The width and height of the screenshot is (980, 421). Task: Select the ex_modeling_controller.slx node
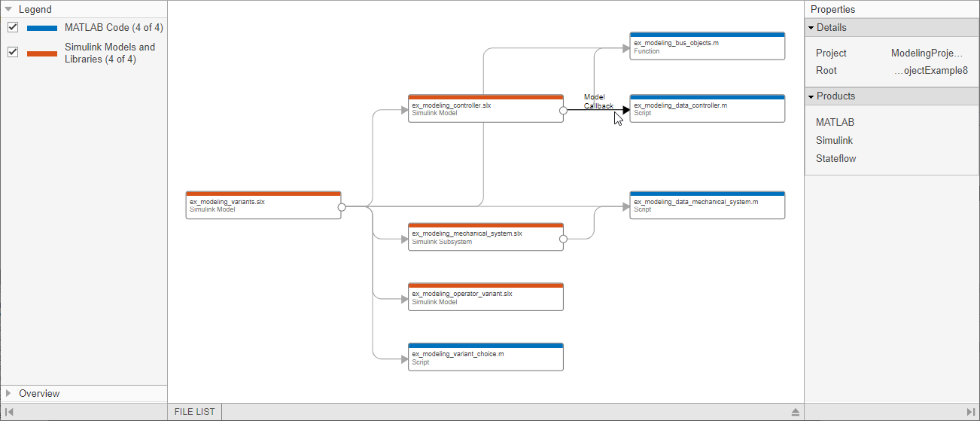[485, 108]
